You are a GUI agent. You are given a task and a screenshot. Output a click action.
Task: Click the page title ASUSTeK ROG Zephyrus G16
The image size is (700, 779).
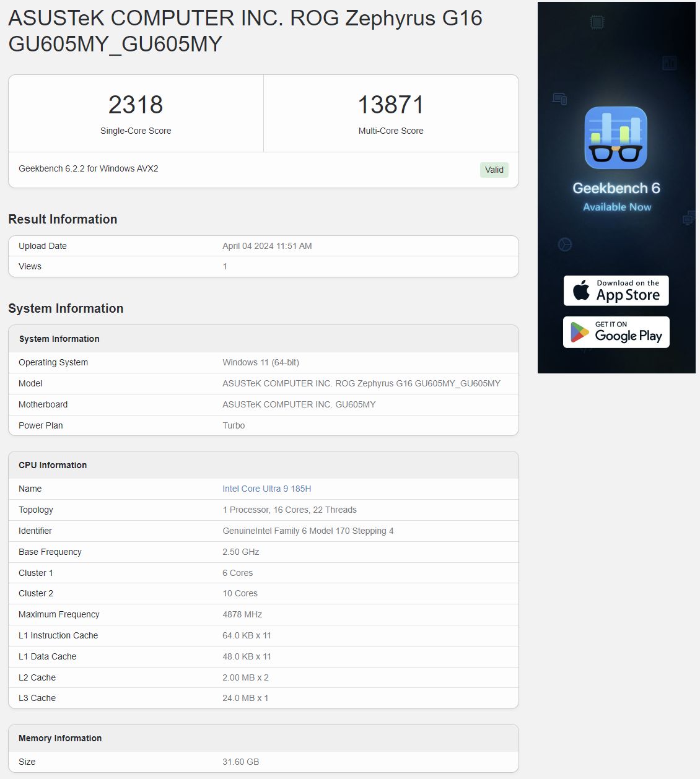click(245, 30)
